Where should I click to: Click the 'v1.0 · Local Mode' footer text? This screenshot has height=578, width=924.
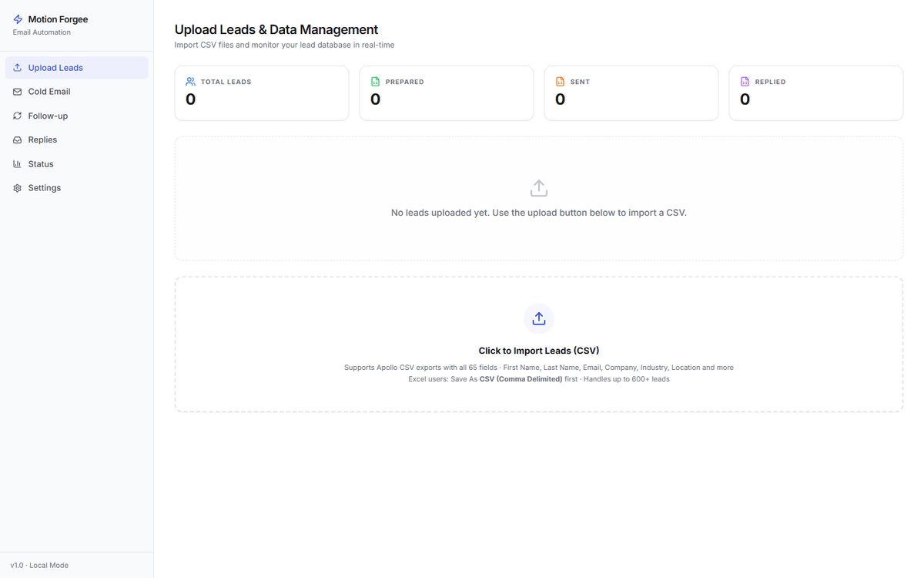pyautogui.click(x=39, y=566)
